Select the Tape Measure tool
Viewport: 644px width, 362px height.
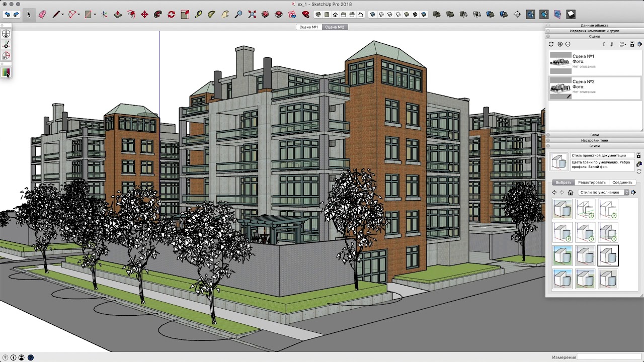click(x=198, y=15)
